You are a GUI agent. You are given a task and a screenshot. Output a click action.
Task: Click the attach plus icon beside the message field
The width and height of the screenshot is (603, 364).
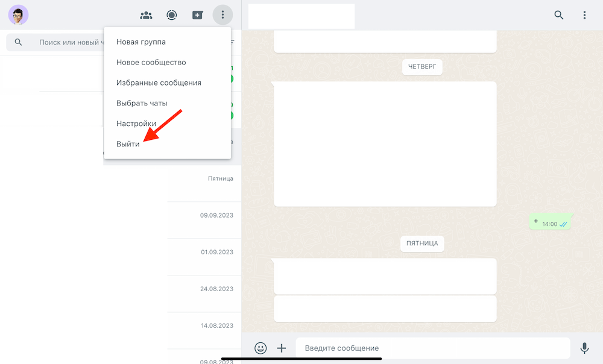[x=281, y=348]
